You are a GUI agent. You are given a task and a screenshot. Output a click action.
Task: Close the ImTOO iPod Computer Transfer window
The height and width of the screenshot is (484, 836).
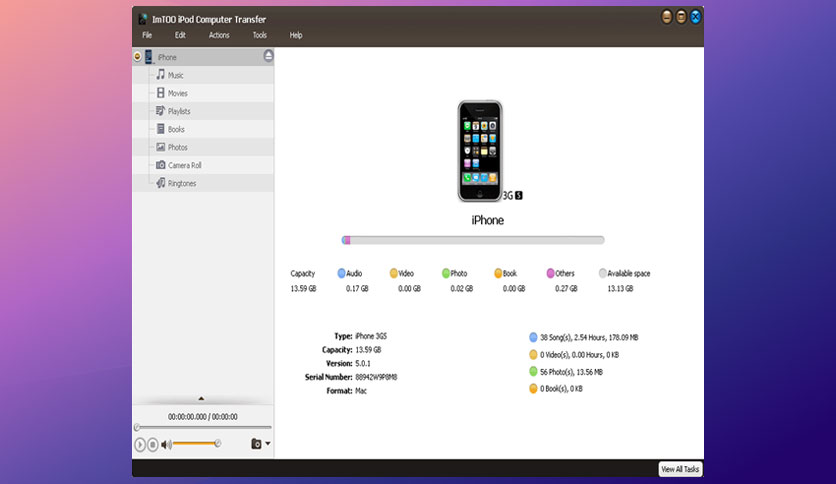tap(696, 17)
